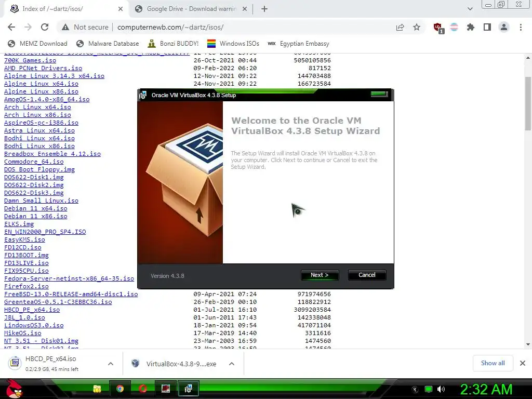Screen dimensions: 532x399
Task: Open GreenteaOS-0.5.1-C3EBBC36.iso link
Action: click(58, 302)
